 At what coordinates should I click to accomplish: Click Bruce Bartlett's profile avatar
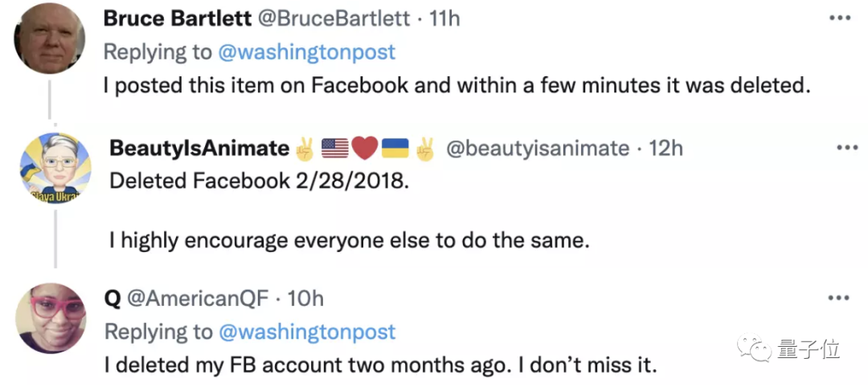(x=49, y=37)
